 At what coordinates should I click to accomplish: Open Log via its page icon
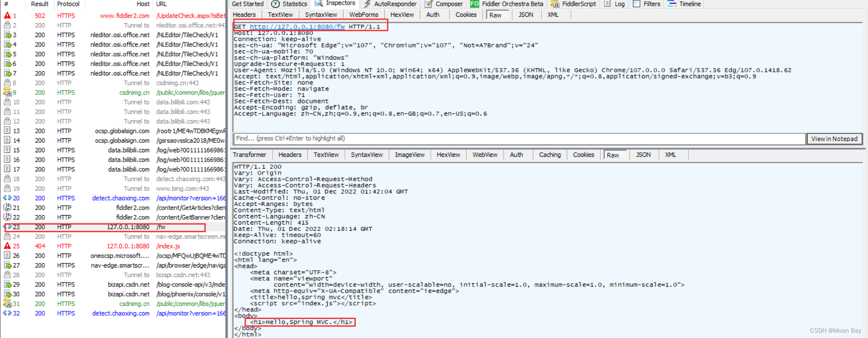[608, 4]
